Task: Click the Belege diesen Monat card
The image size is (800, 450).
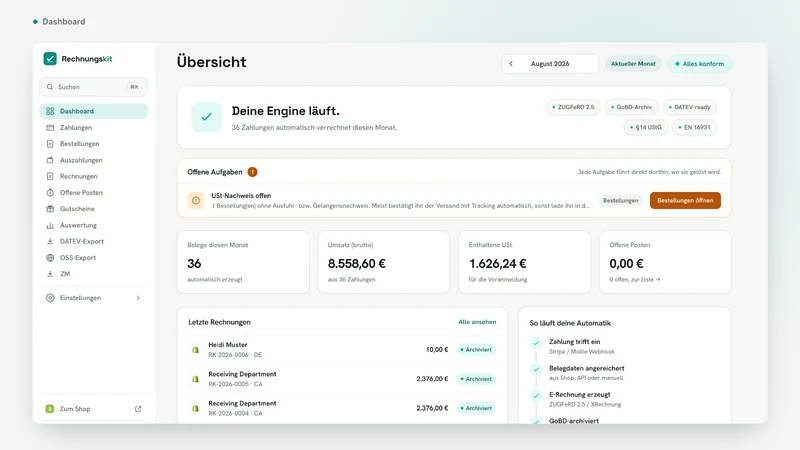Action: click(x=243, y=262)
